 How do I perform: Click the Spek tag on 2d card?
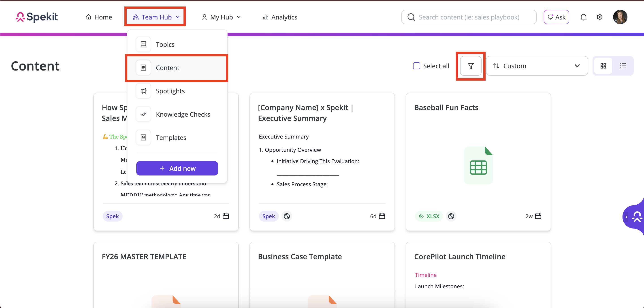coord(113,216)
